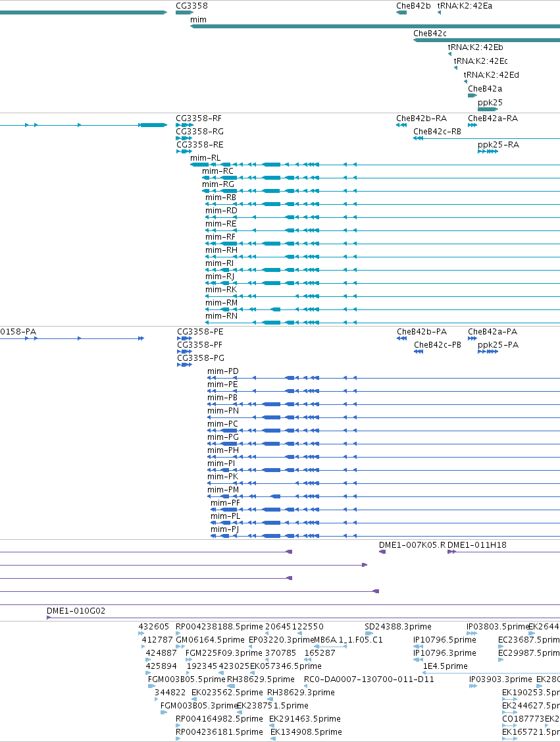Click the mim-PJ protein label
Screen dimensions: 560x742
(224, 529)
